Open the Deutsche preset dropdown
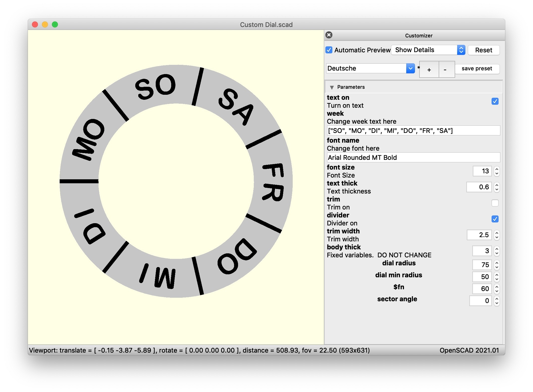Viewport: 533px width, 392px height. [x=370, y=68]
